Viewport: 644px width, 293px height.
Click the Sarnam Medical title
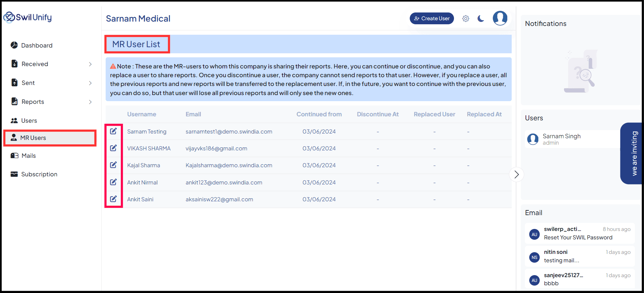pyautogui.click(x=138, y=19)
